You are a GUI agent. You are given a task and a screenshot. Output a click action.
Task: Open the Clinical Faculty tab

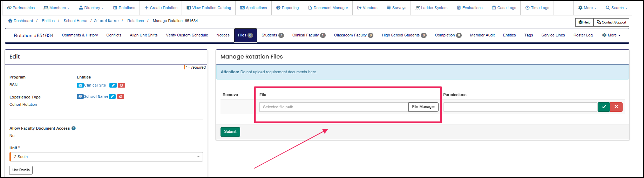[x=309, y=35]
